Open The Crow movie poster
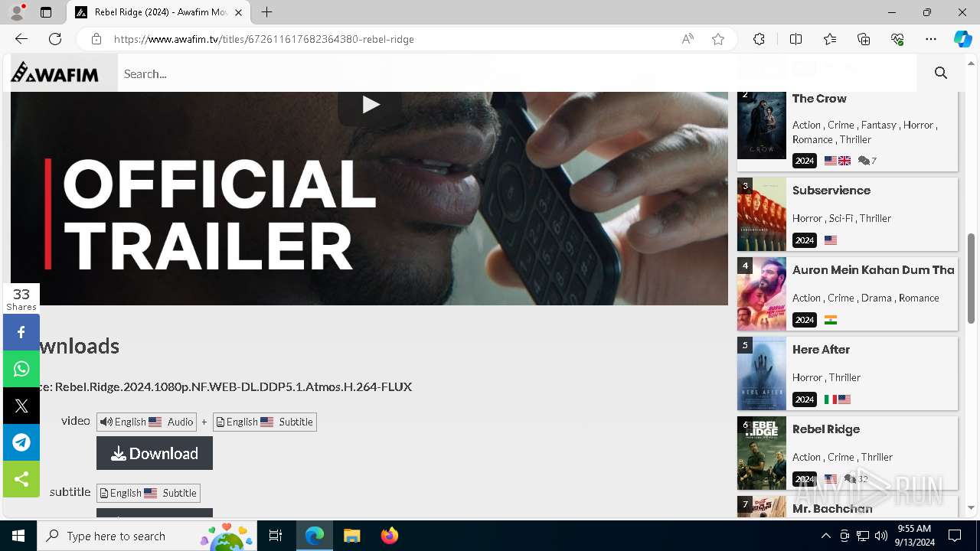The image size is (980, 551). click(x=762, y=126)
